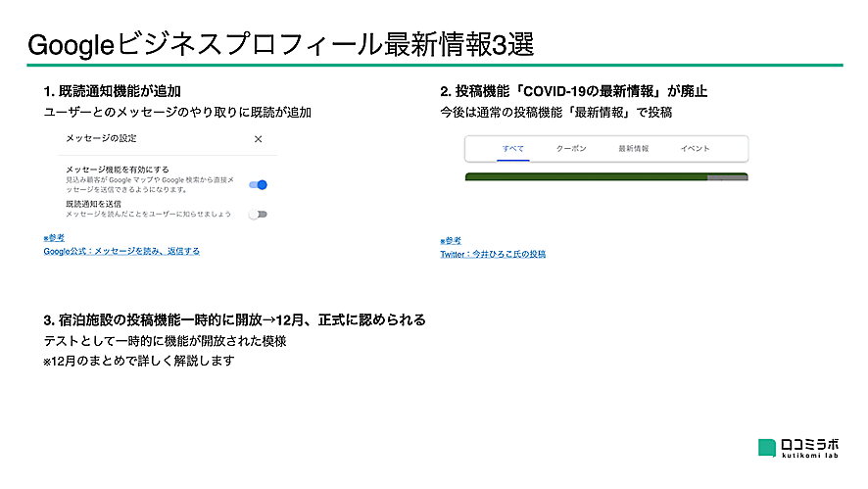Click heading 2. 投稿機能「COVID-19の最新情報」が廃止
Screen dimensions: 868x489
[573, 91]
